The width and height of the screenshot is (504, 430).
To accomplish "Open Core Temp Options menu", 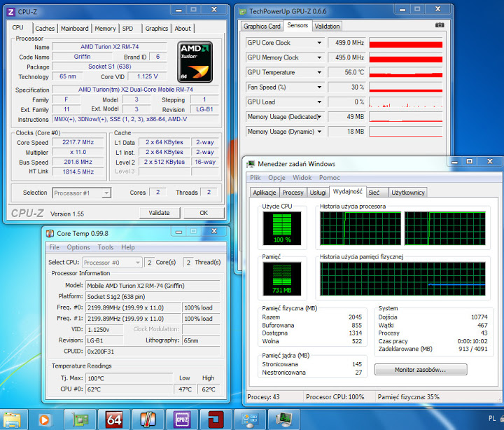I will 78,247.
